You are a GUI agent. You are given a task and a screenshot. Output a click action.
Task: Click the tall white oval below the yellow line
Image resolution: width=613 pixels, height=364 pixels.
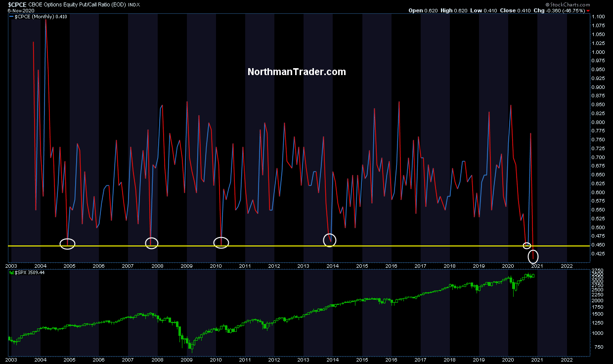533,256
